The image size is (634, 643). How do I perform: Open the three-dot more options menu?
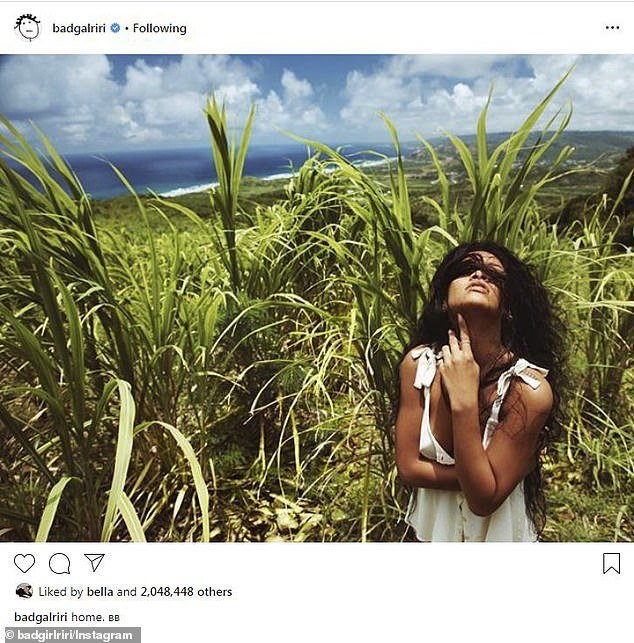pos(612,28)
